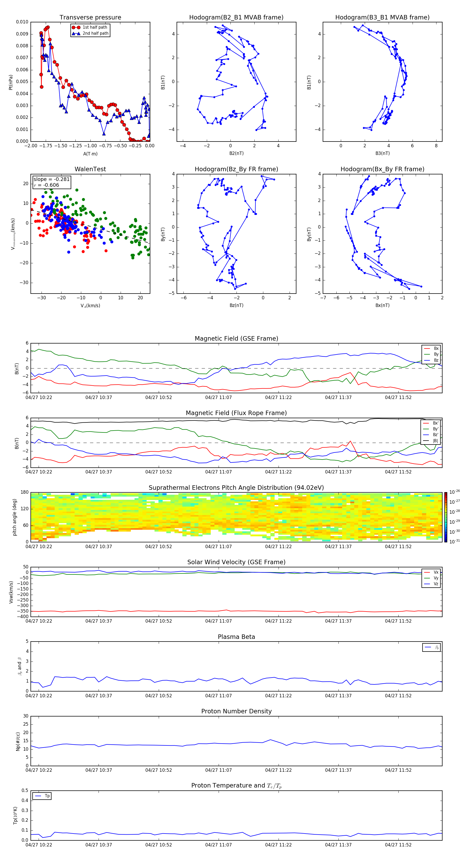Click the 'Hodogram(B3_B1 MVAB frame)' title
The width and height of the screenshot is (473, 868).
[x=382, y=18]
